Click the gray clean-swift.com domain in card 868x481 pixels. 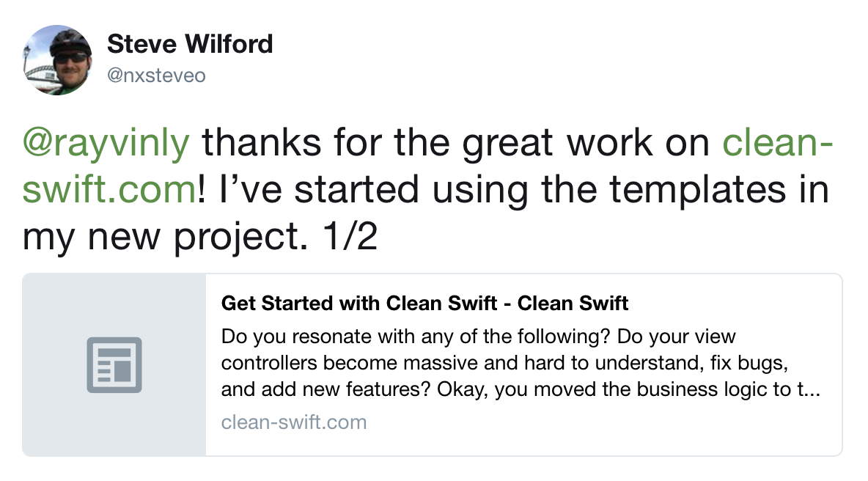tap(293, 422)
